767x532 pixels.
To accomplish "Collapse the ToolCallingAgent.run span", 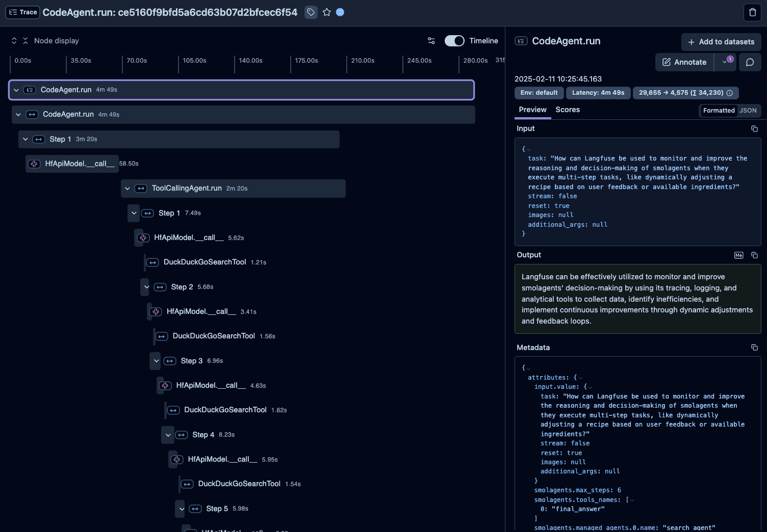I will tap(127, 188).
